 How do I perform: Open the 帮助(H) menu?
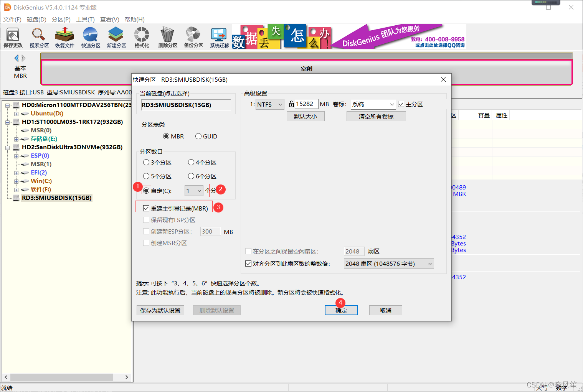(135, 19)
